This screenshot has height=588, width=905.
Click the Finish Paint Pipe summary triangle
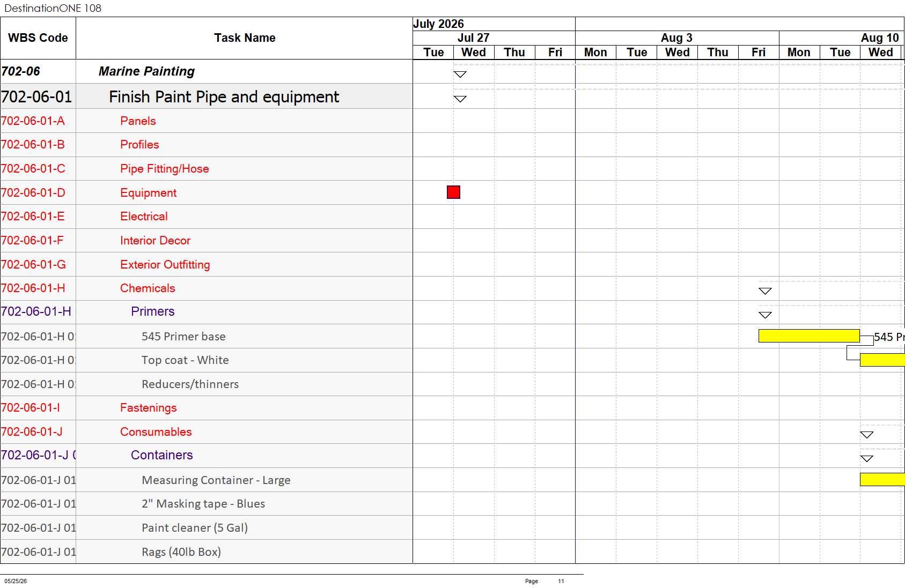[460, 99]
